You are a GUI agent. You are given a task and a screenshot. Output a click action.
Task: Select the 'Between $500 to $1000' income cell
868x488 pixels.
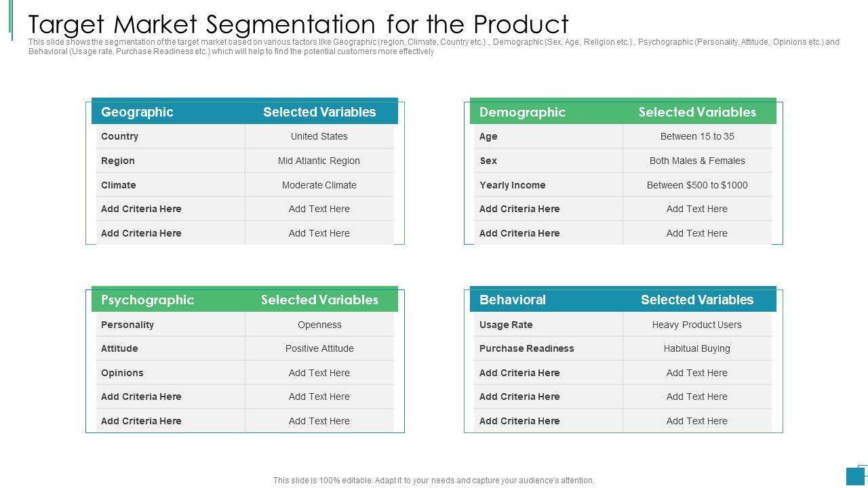697,185
